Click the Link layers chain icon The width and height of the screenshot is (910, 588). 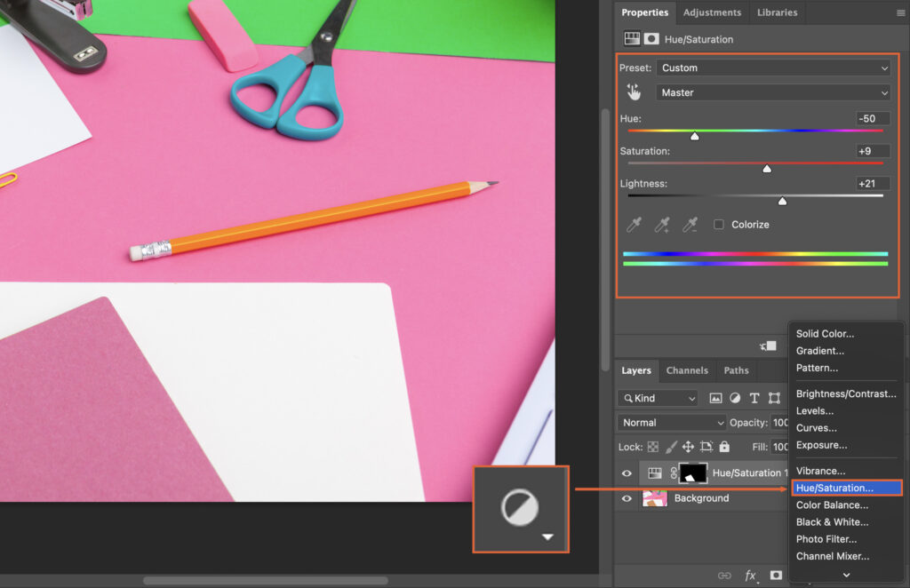(724, 576)
